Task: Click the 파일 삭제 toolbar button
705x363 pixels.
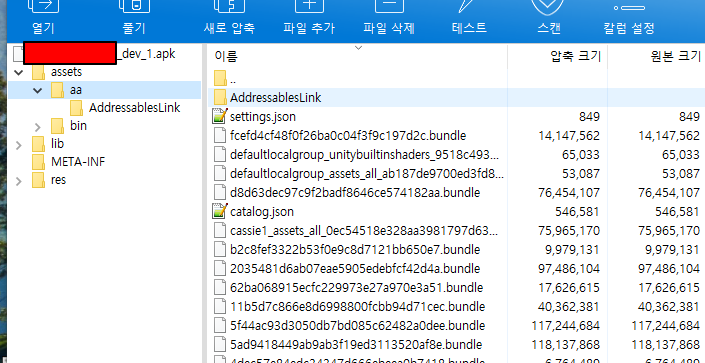Action: (x=389, y=18)
